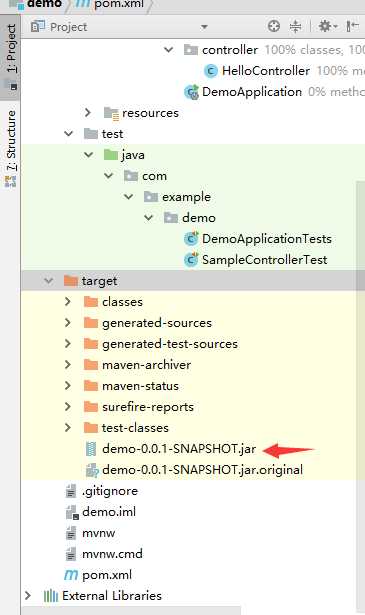Select the DemoApplication run class icon
The image size is (365, 615).
coord(191,92)
